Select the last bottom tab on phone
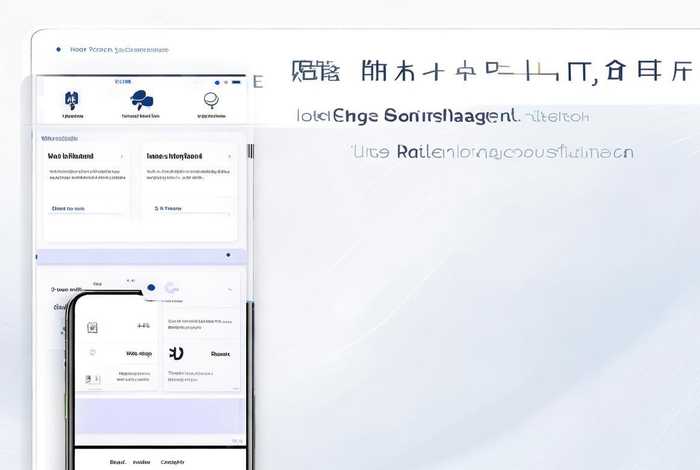The image size is (700, 470). pos(172,462)
